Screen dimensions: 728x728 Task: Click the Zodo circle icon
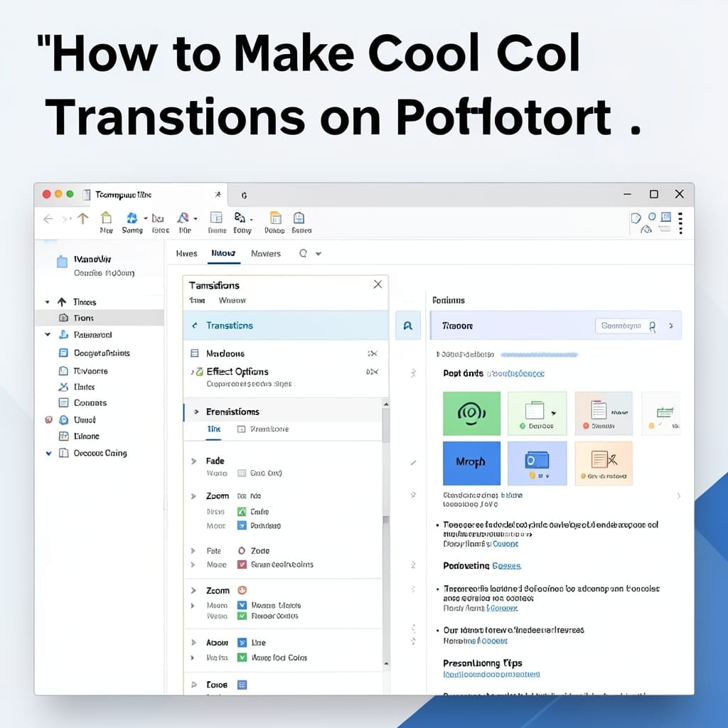click(242, 551)
